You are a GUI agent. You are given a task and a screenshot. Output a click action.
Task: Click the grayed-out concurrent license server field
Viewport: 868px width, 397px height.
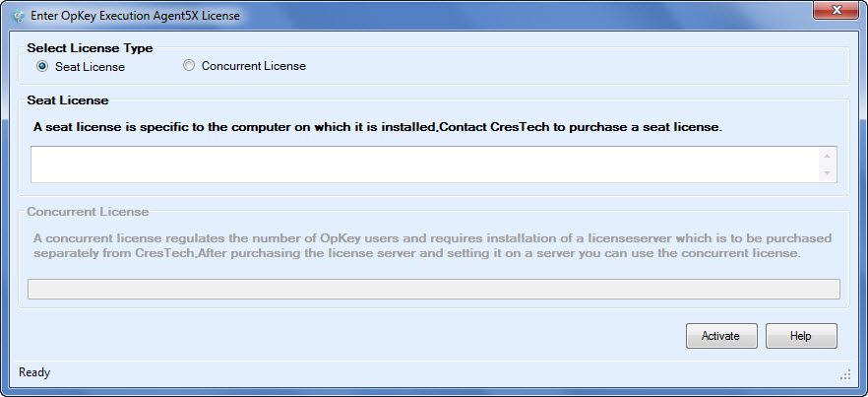433,289
